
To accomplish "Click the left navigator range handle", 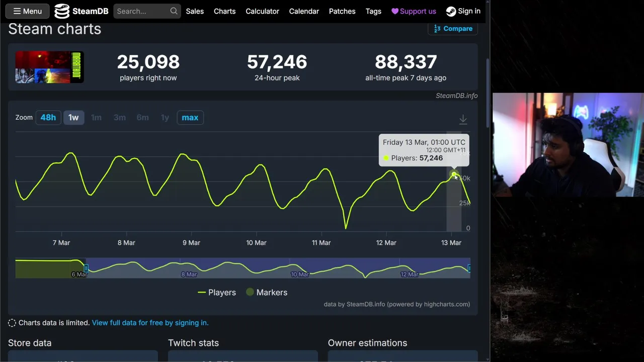I will pos(86,268).
